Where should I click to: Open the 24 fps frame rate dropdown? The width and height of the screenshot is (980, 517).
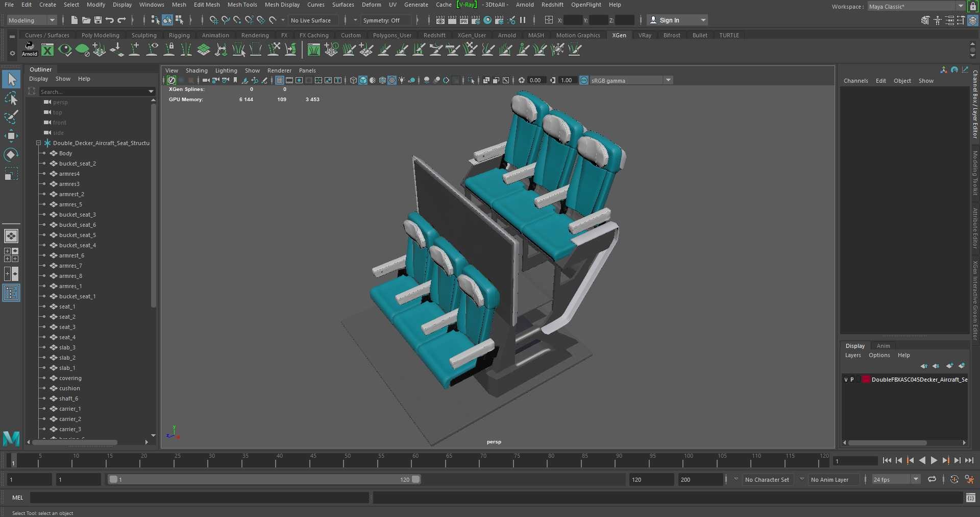click(896, 479)
